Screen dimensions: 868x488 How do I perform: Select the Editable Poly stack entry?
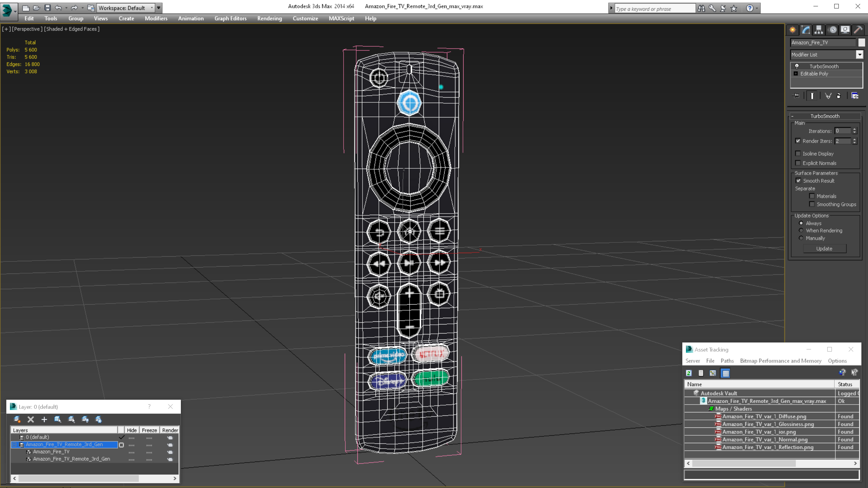tap(814, 74)
